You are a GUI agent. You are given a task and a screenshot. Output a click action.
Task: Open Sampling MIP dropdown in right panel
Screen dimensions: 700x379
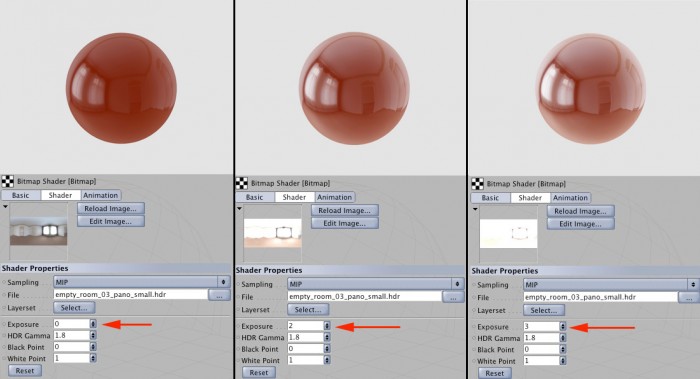(611, 284)
